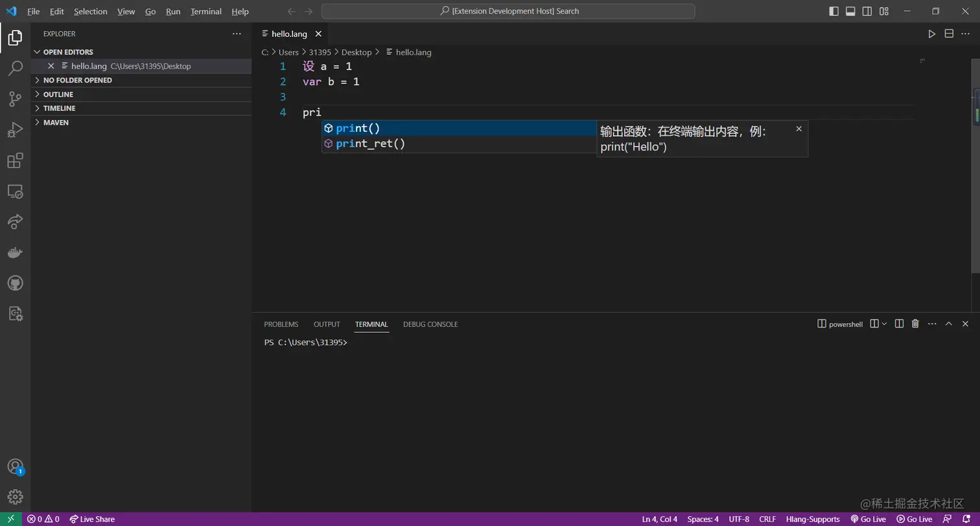Toggle the bottom panel layout button
This screenshot has width=980, height=526.
pos(850,11)
